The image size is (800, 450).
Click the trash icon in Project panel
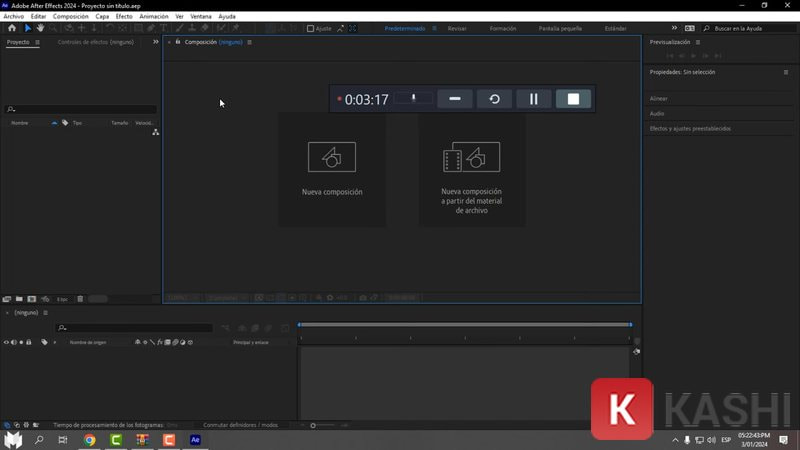point(80,299)
